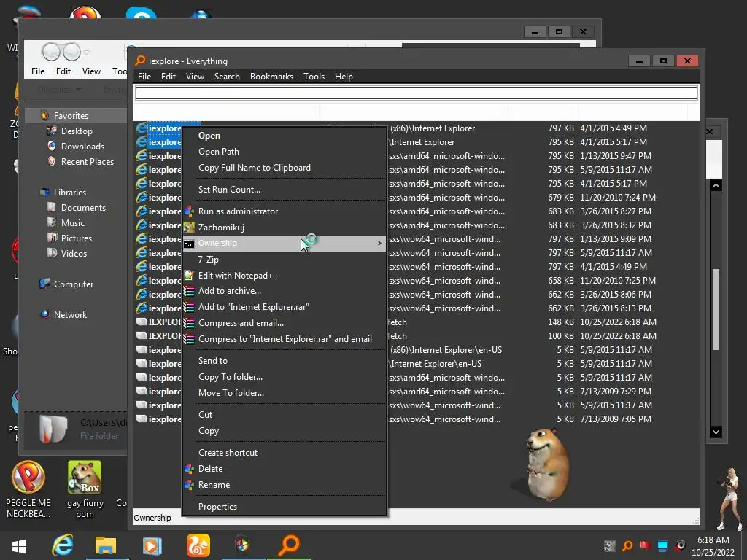Click the WinRAR icon beside Compress and email...

pyautogui.click(x=189, y=323)
